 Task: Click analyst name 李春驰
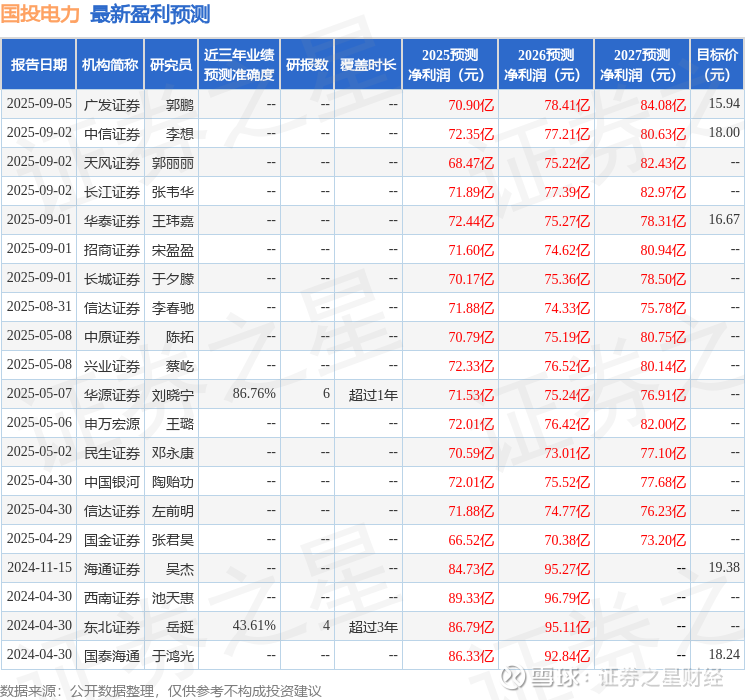(x=172, y=308)
